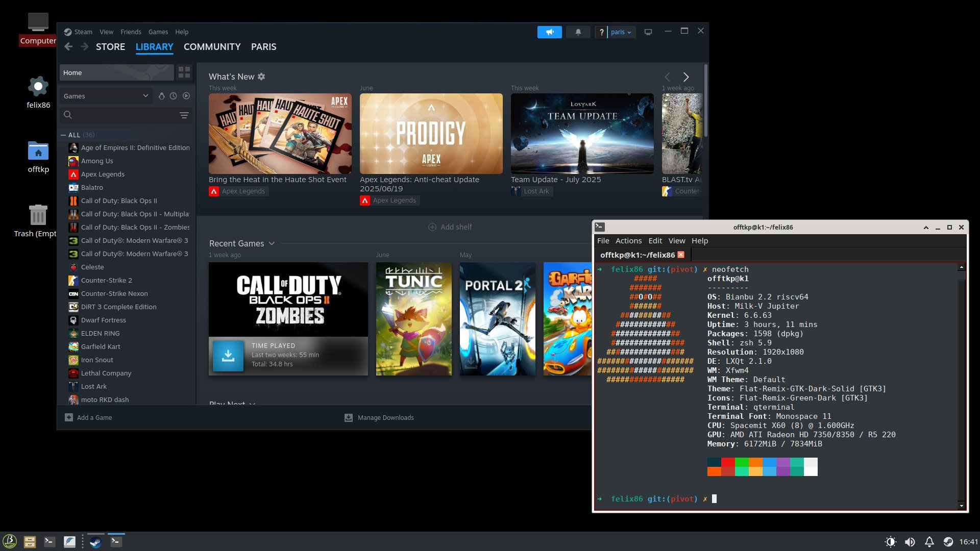Click the advanced filter settings icon
Screen dimensions: 980x551
click(x=184, y=115)
